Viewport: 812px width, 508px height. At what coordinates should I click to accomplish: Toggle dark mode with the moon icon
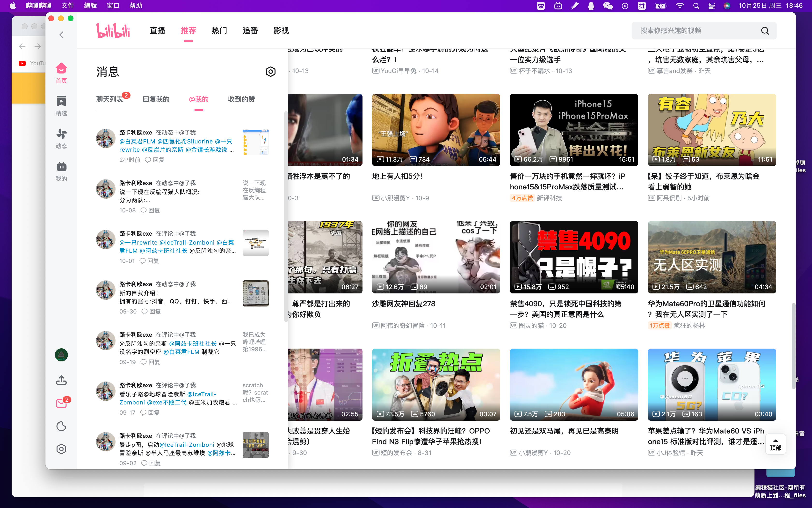(61, 426)
